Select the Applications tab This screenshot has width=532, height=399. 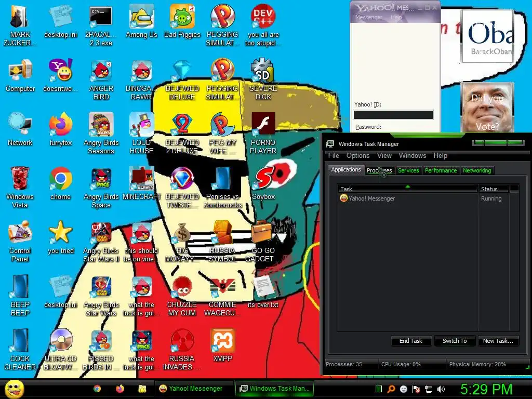coord(346,170)
